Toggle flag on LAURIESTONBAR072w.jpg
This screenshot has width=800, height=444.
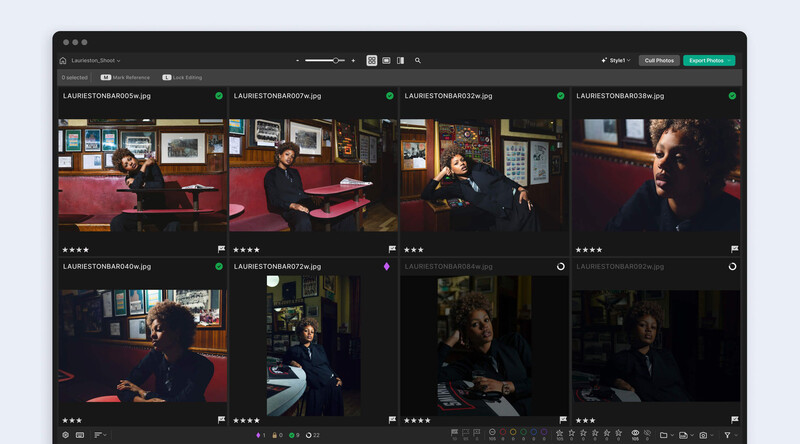[x=392, y=420]
